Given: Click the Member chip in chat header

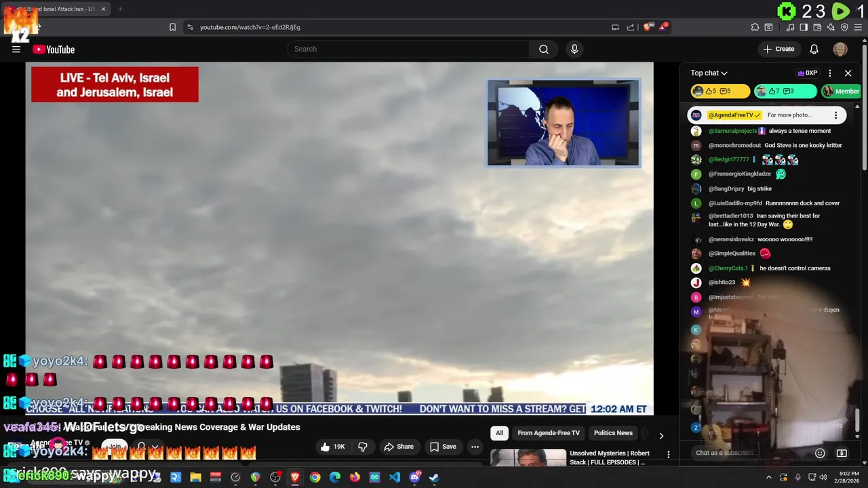Looking at the screenshot, I should pos(842,91).
